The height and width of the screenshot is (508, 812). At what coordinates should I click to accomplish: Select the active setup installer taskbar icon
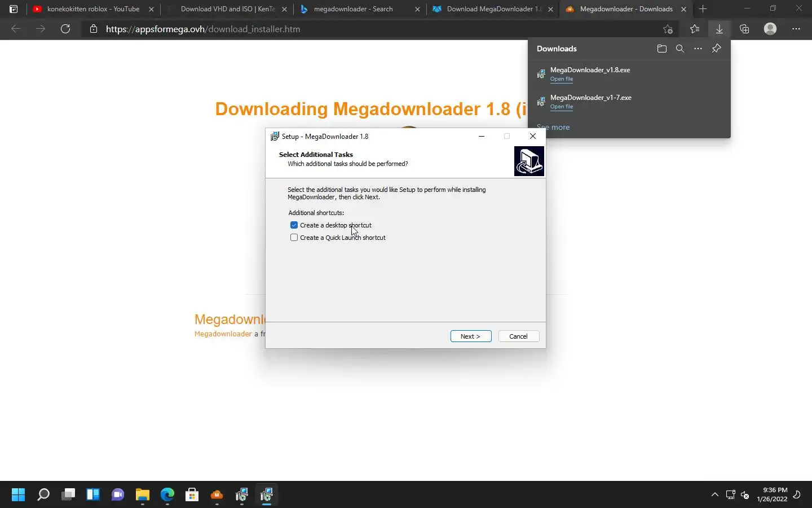pos(267,495)
